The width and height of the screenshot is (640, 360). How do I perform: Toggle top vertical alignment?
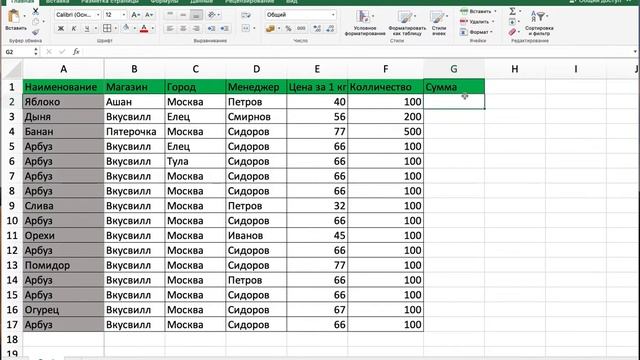[170, 15]
